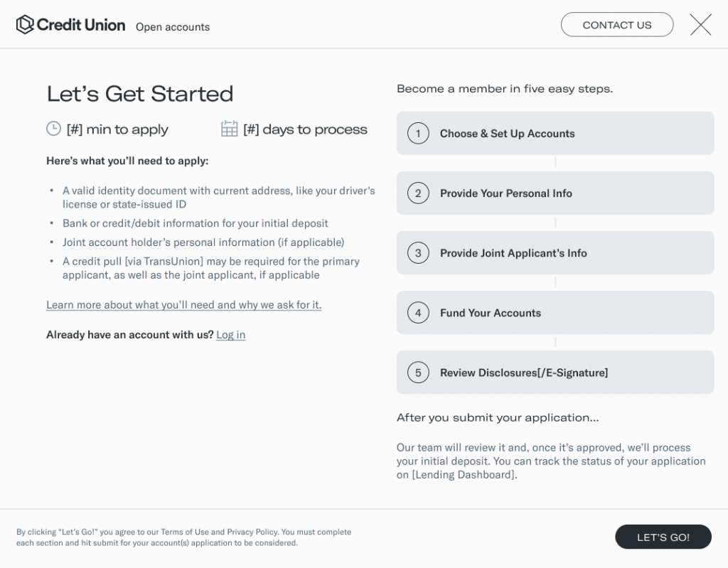728x568 pixels.
Task: Click the Open accounts header label
Action: click(173, 27)
